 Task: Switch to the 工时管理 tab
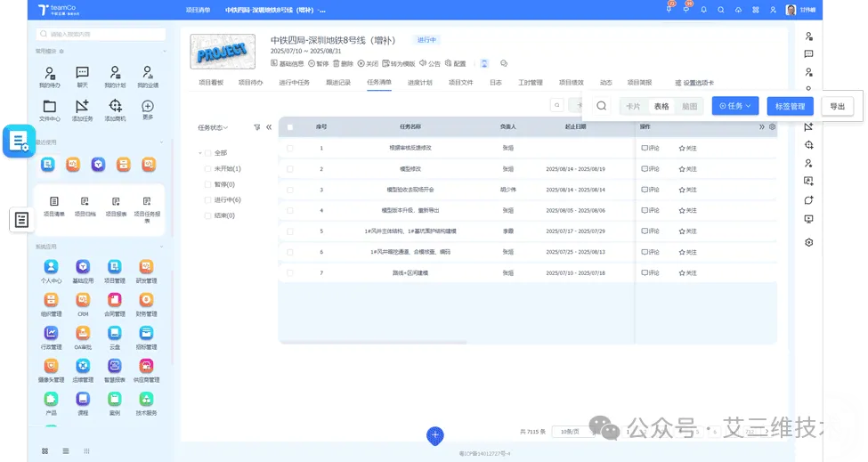tap(531, 83)
